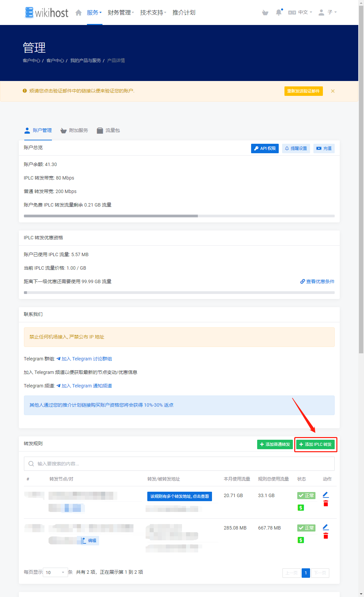Open 提醒设置 button
The image size is (364, 597).
(296, 148)
